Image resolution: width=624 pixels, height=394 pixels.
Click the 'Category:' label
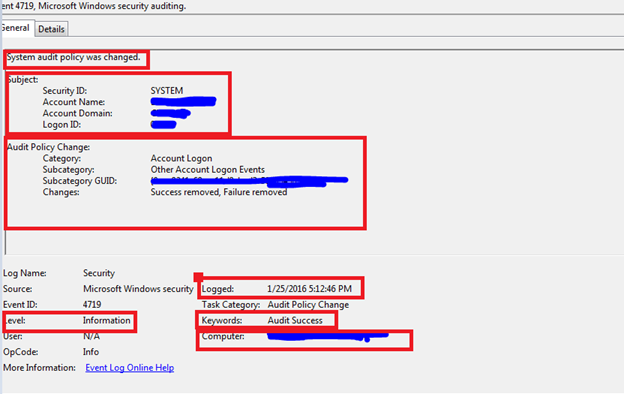coord(62,158)
